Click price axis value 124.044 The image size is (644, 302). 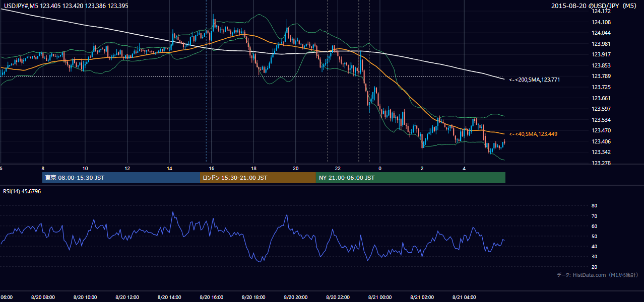[x=602, y=33]
